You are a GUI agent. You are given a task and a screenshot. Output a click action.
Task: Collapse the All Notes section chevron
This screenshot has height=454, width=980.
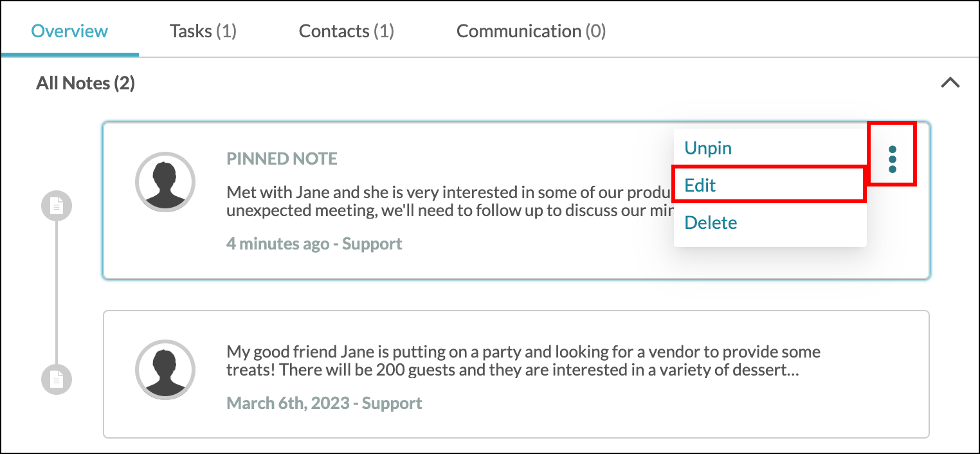[x=950, y=82]
